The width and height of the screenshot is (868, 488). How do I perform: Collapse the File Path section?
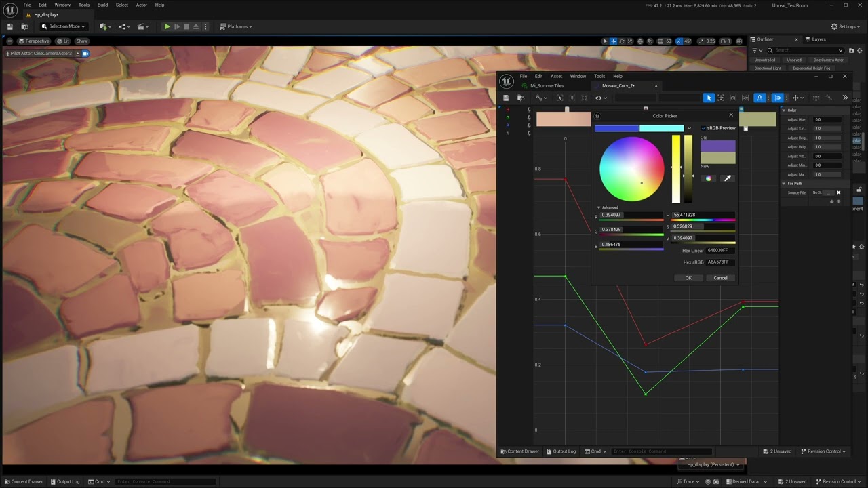click(x=784, y=184)
